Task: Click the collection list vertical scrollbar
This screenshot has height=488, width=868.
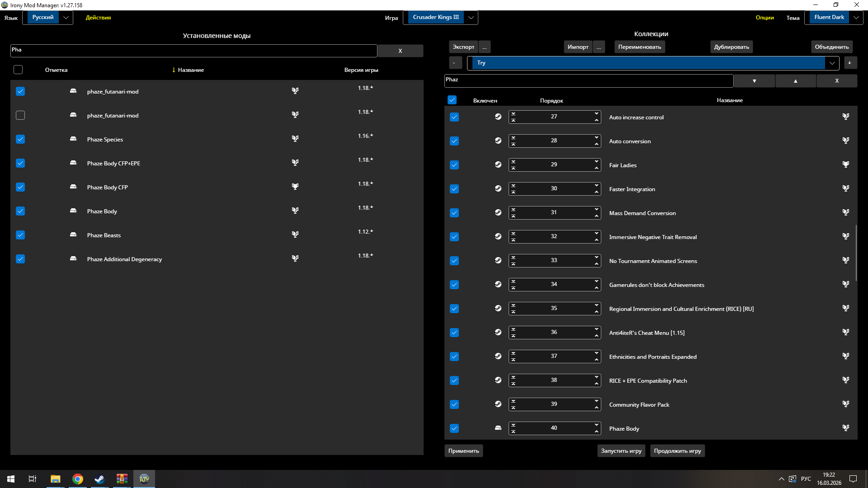Action: pos(856,253)
